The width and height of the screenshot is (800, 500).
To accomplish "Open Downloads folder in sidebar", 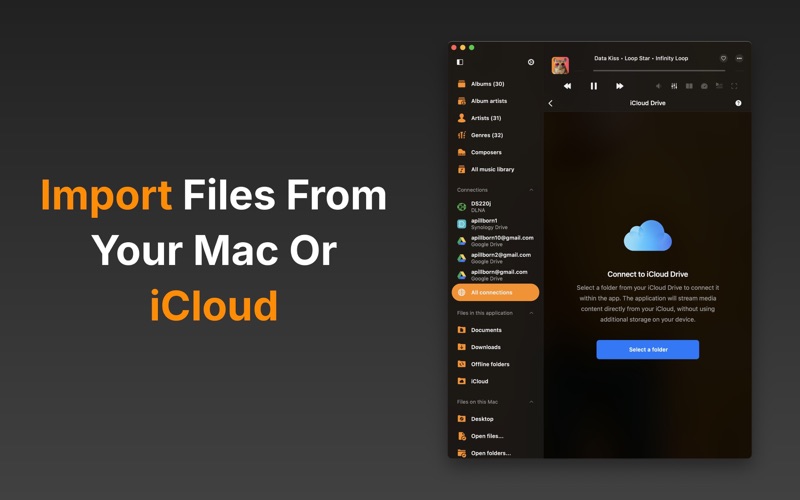I will coord(495,347).
